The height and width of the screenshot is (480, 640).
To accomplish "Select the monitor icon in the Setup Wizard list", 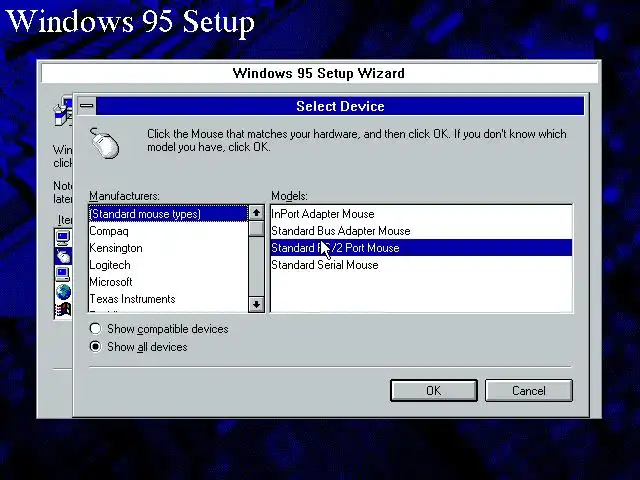I will tap(63, 238).
